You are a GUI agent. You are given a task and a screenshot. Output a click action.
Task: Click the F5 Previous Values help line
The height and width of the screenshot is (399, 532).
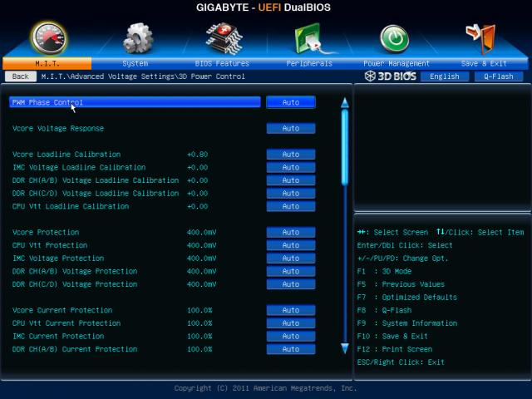[x=401, y=284]
